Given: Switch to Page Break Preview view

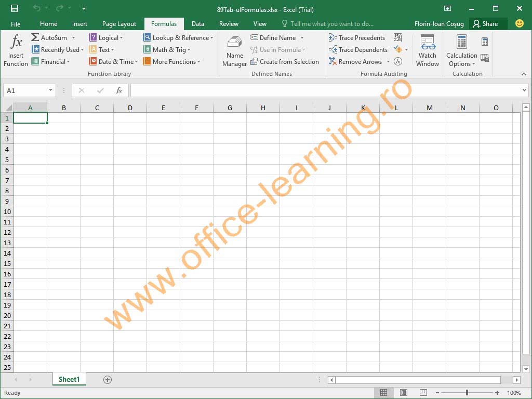Looking at the screenshot, I should (423, 393).
